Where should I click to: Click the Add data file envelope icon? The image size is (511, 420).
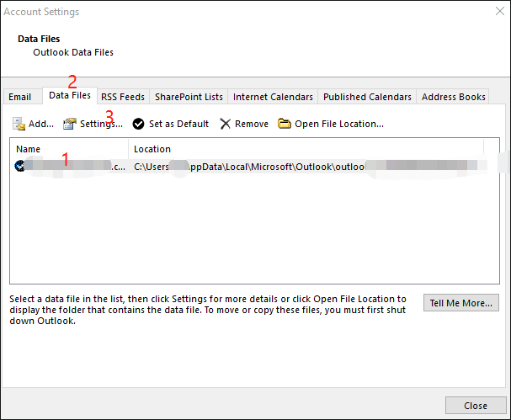tap(19, 124)
